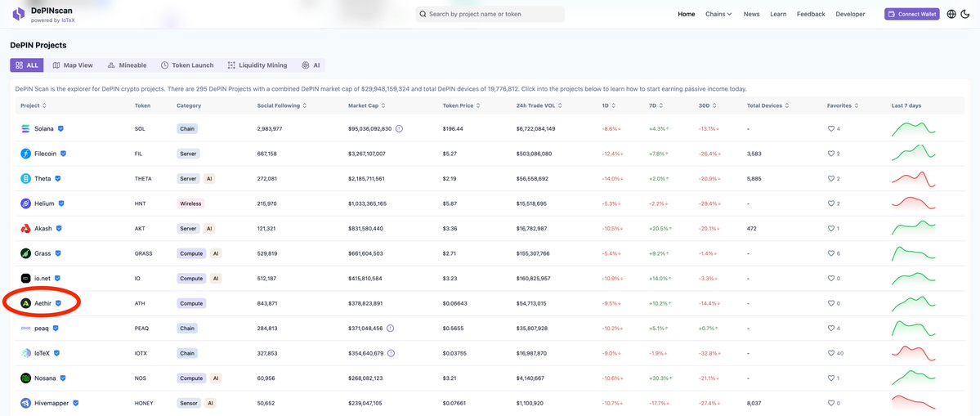Click the DePINscan logo icon

(18, 15)
